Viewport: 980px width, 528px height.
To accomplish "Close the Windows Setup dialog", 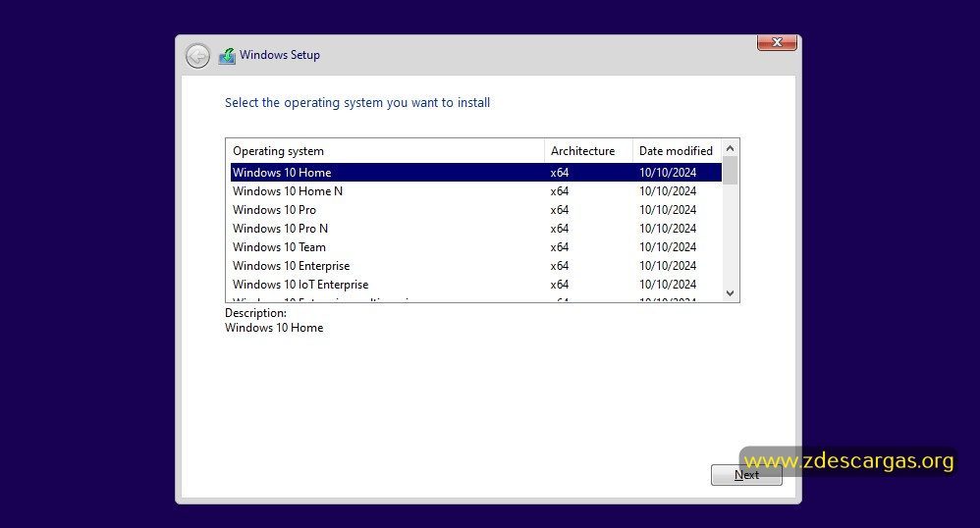I will coord(777,42).
